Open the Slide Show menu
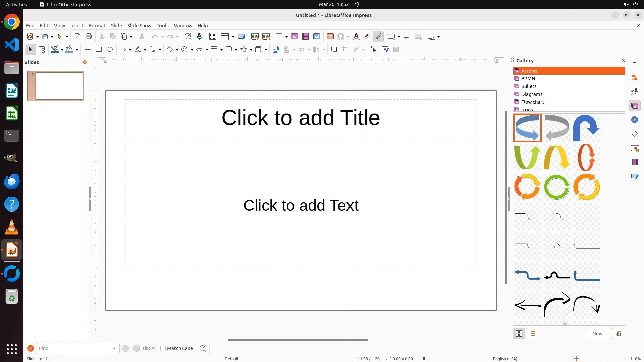This screenshot has height=362, width=644. coord(139,26)
